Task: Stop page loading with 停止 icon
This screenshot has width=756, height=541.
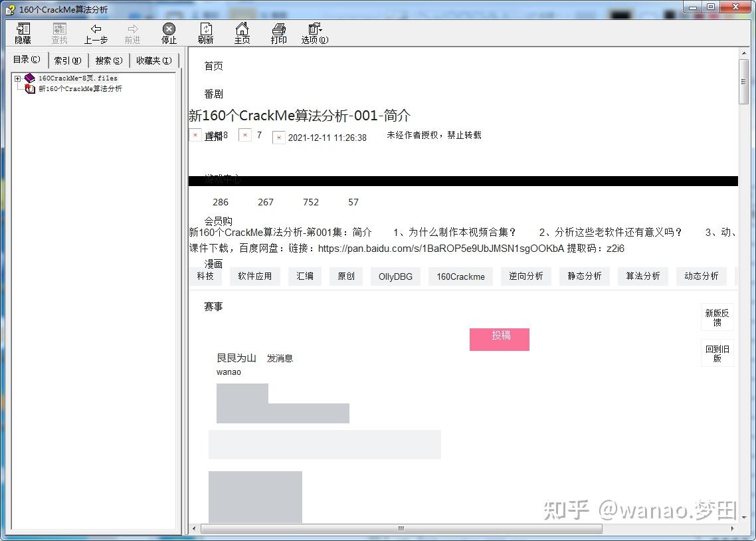Action: point(169,32)
